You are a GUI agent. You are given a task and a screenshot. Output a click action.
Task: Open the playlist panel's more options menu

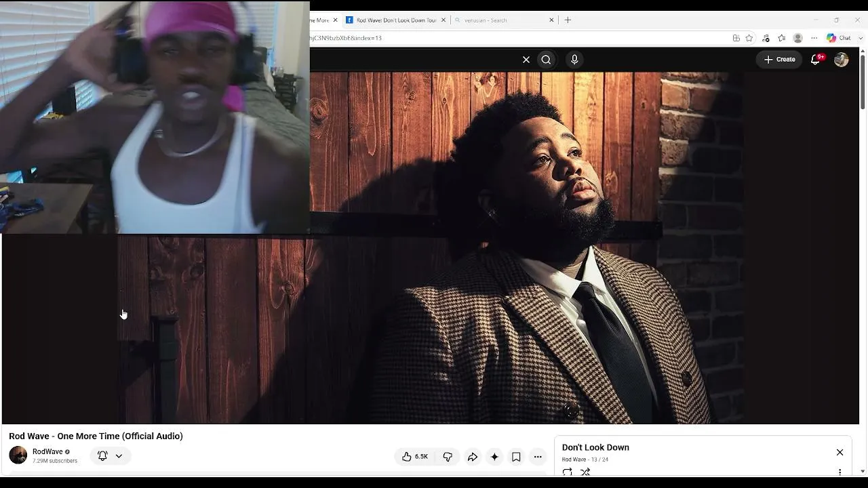tap(840, 472)
